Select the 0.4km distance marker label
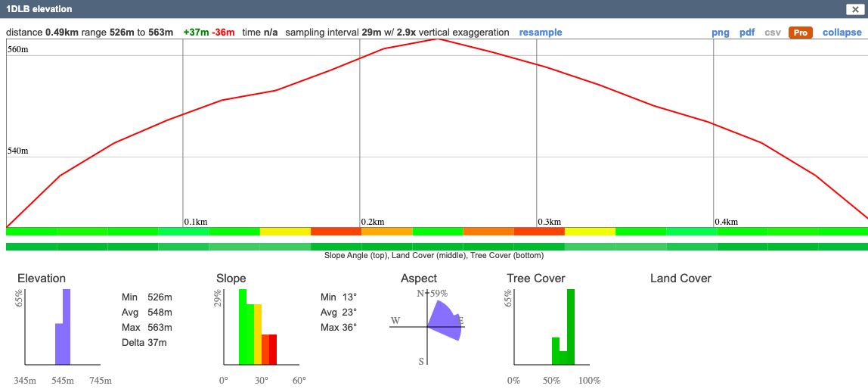This screenshot has height=389, width=868. (x=727, y=222)
